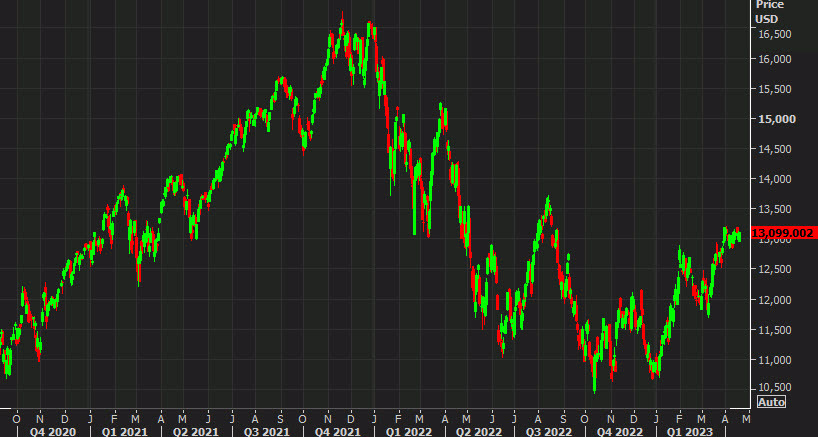Click the Auto scale button

click(x=771, y=402)
